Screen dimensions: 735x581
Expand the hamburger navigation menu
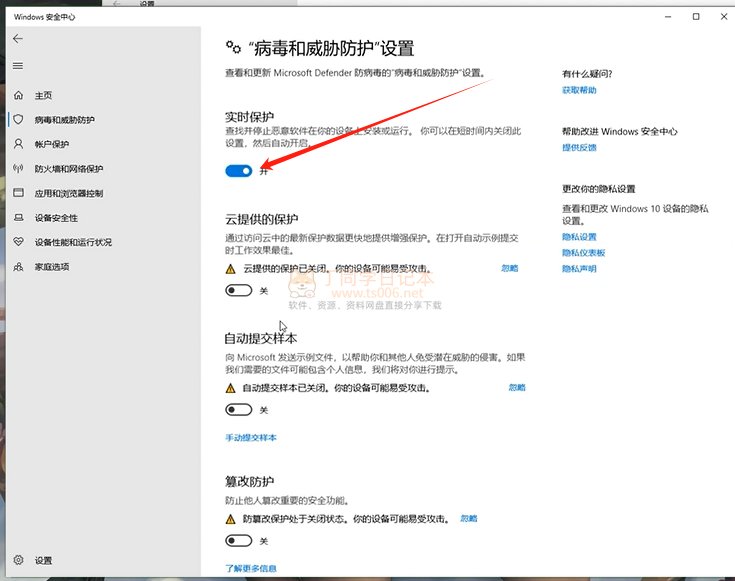point(17,65)
